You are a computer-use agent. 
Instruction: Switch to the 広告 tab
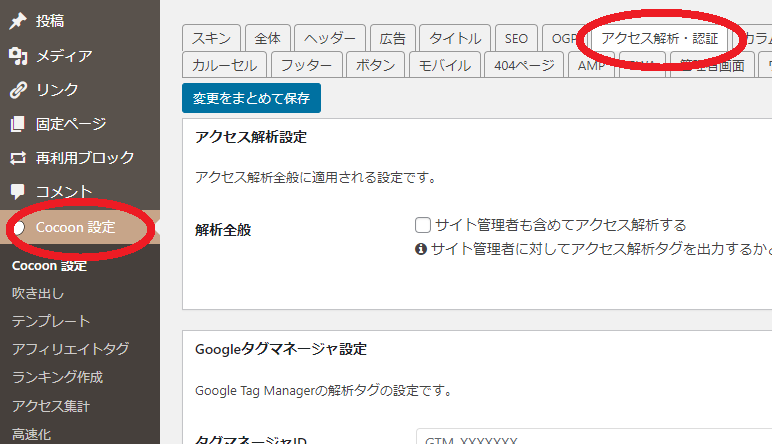pyautogui.click(x=393, y=38)
